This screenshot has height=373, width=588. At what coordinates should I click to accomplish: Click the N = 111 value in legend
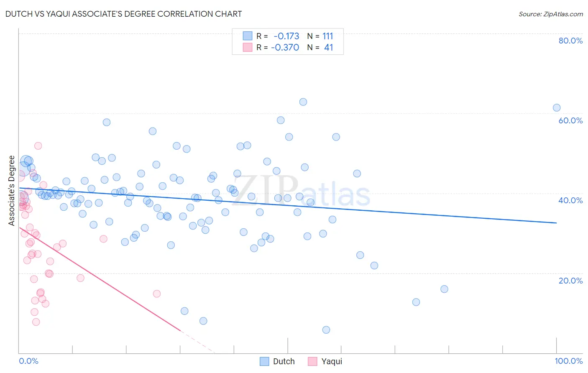(320, 36)
